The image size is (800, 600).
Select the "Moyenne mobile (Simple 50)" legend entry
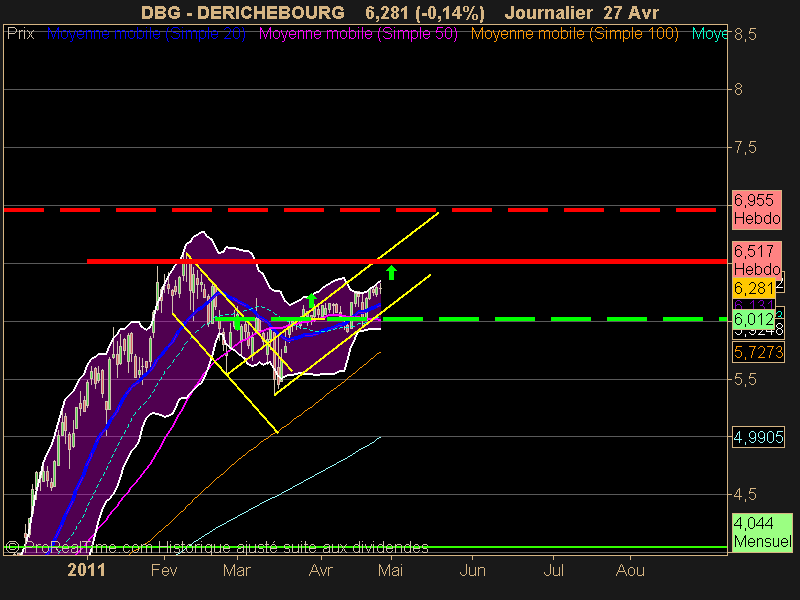[x=358, y=34]
